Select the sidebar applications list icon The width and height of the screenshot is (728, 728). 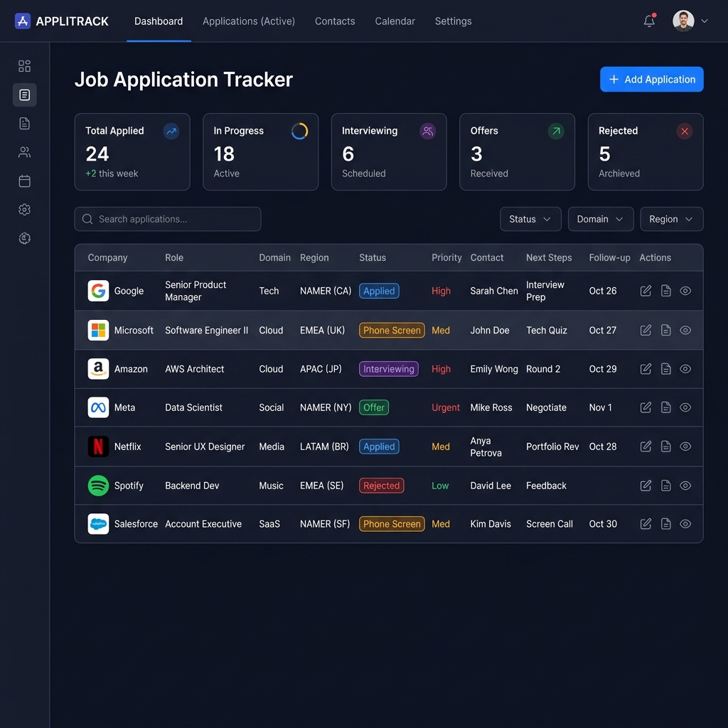click(25, 95)
